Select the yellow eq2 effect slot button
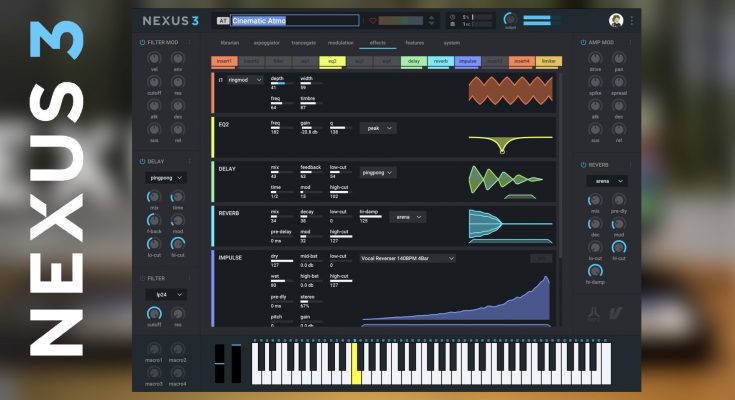Screen dimensions: 735x400 [x=334, y=61]
